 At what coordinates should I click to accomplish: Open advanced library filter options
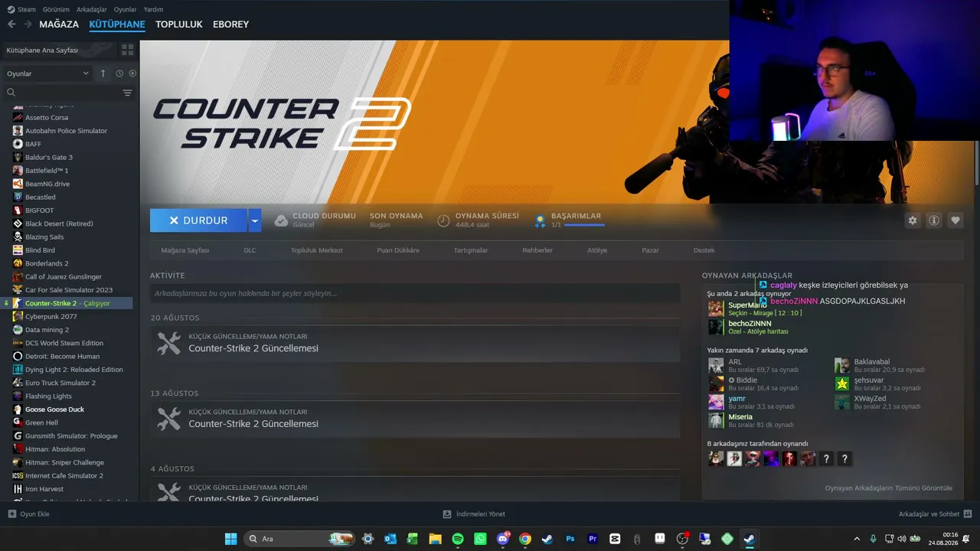tap(127, 93)
